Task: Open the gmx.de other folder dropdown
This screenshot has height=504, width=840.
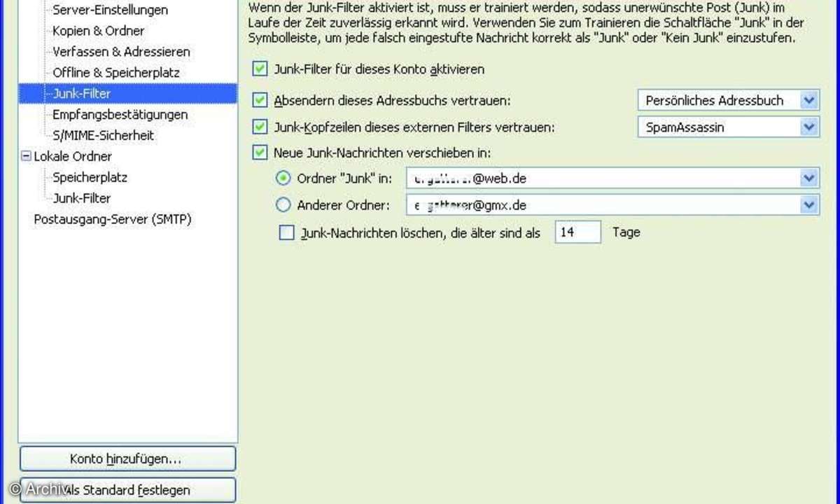Action: [x=612, y=205]
